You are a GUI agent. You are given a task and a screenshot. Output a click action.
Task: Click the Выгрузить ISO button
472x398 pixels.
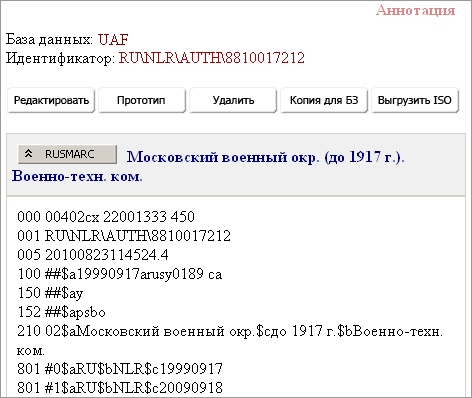click(415, 100)
